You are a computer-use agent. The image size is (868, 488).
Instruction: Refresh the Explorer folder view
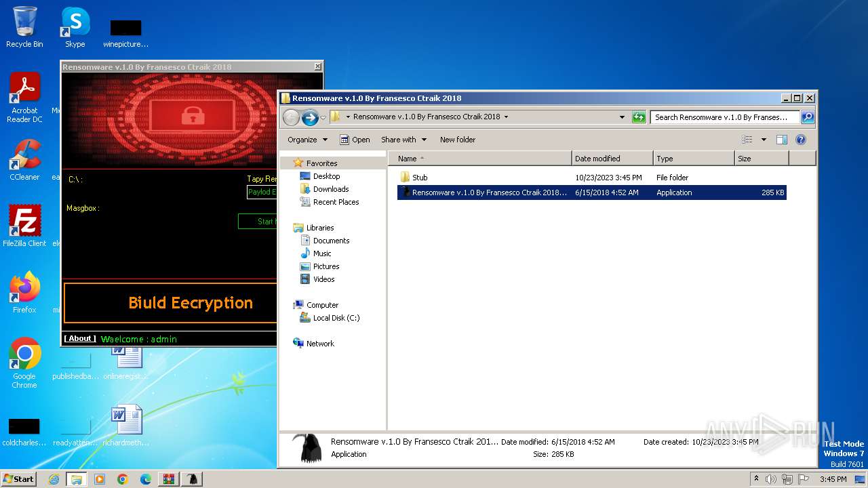639,117
